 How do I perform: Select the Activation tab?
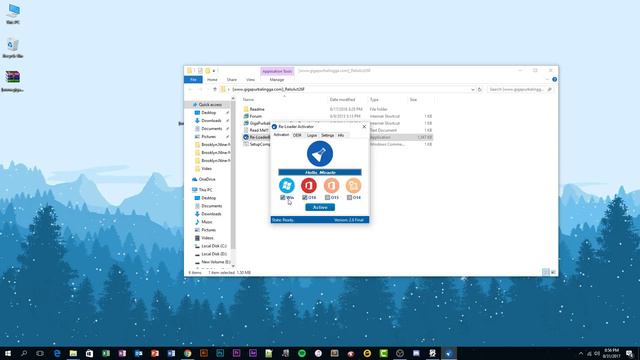[x=281, y=135]
